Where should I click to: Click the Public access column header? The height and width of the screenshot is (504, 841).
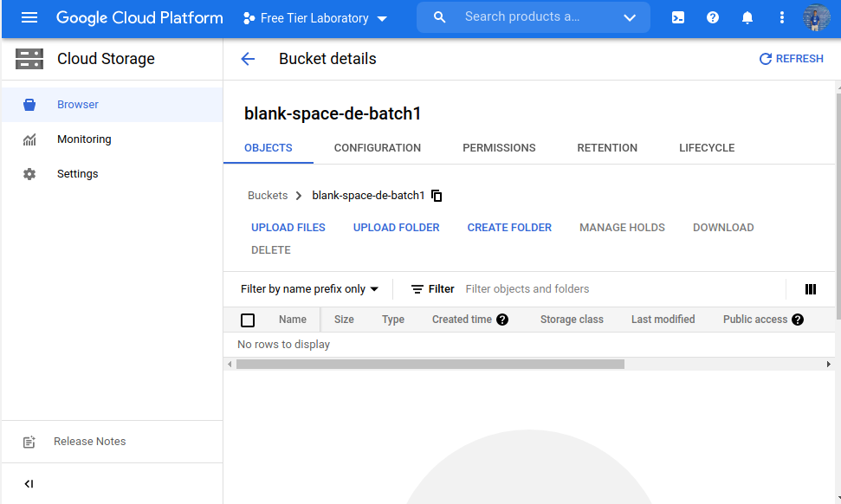755,320
